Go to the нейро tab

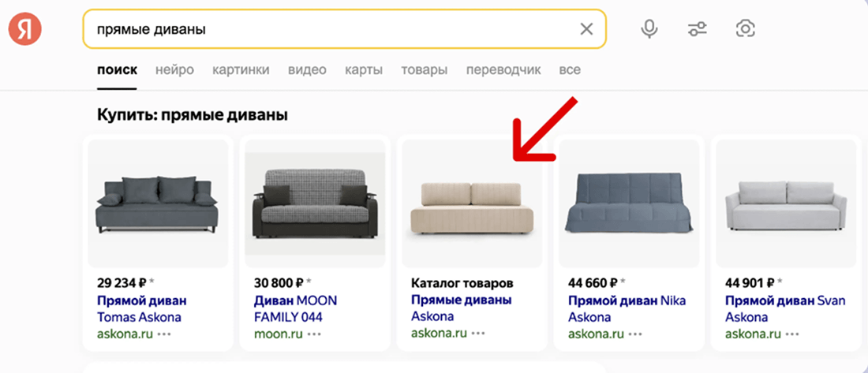[174, 69]
